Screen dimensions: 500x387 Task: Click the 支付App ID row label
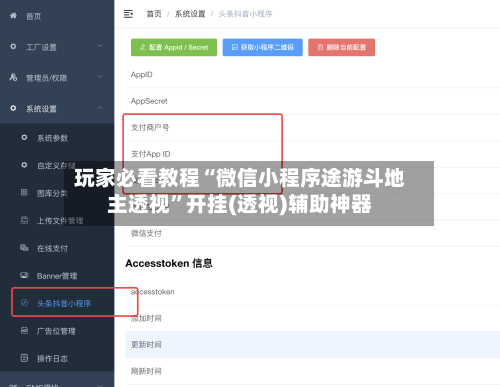pyautogui.click(x=150, y=154)
